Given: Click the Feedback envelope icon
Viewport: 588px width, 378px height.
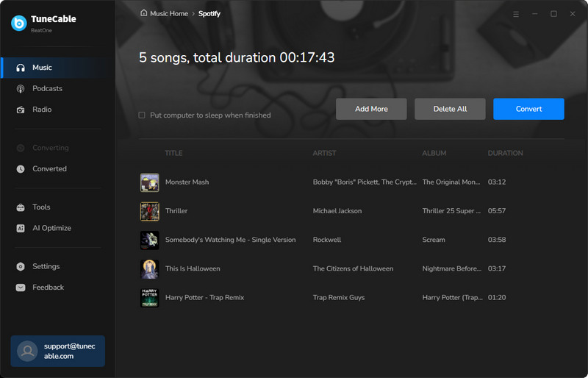Looking at the screenshot, I should point(21,288).
